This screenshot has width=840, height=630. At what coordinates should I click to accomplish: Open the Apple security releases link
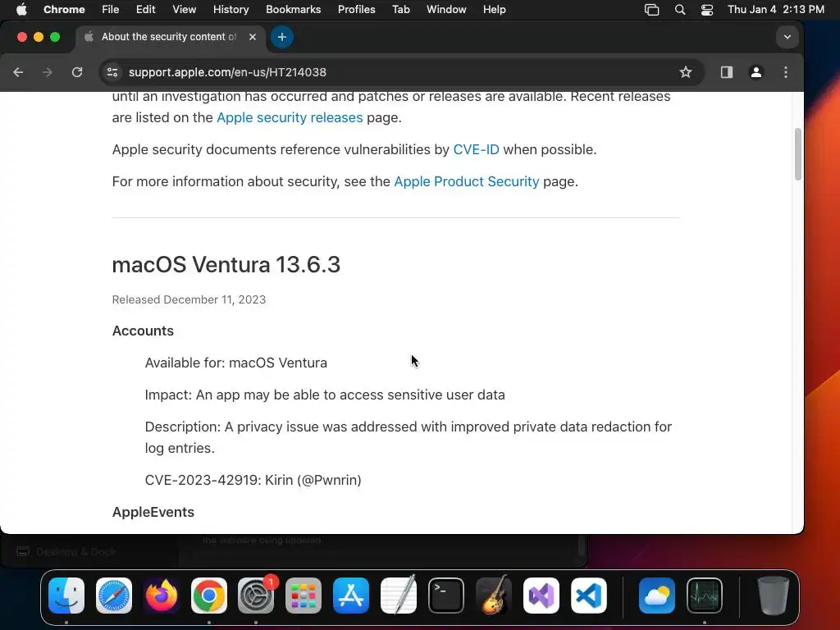point(290,117)
